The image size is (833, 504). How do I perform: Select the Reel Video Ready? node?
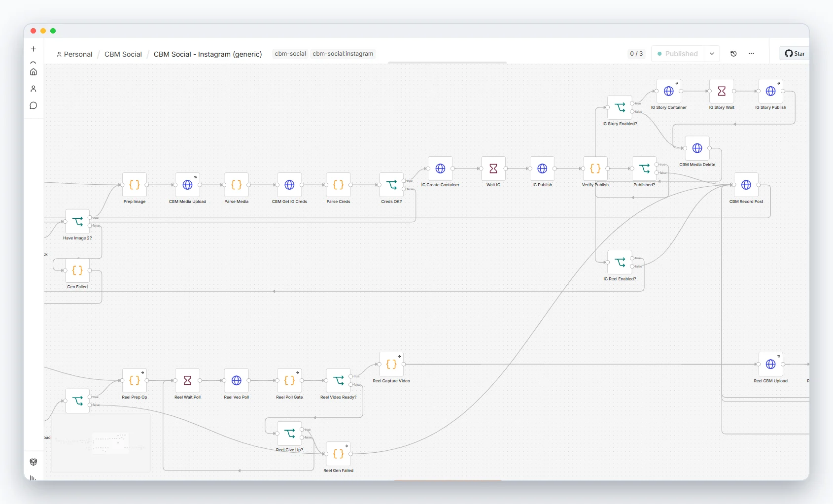tap(339, 380)
